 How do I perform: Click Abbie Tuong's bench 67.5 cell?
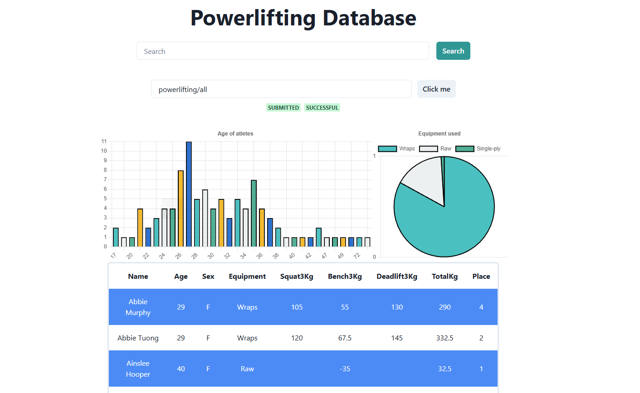coord(345,338)
